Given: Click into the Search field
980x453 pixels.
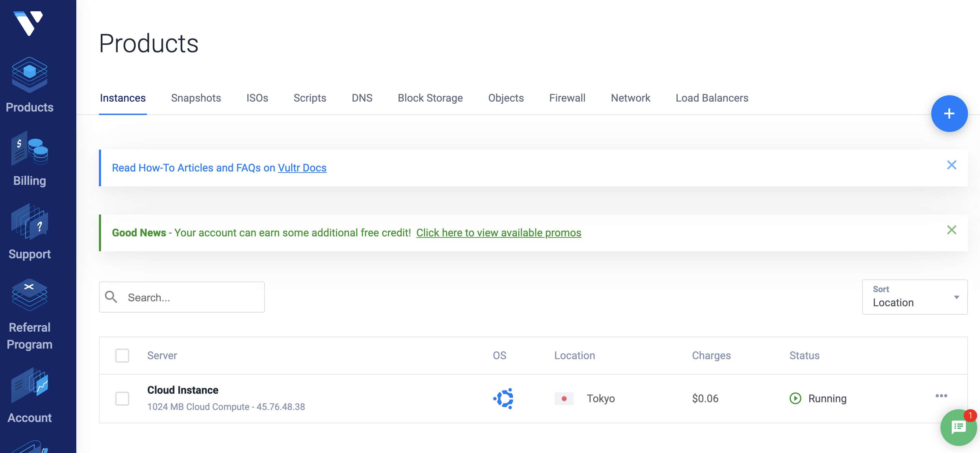Looking at the screenshot, I should click(x=190, y=297).
